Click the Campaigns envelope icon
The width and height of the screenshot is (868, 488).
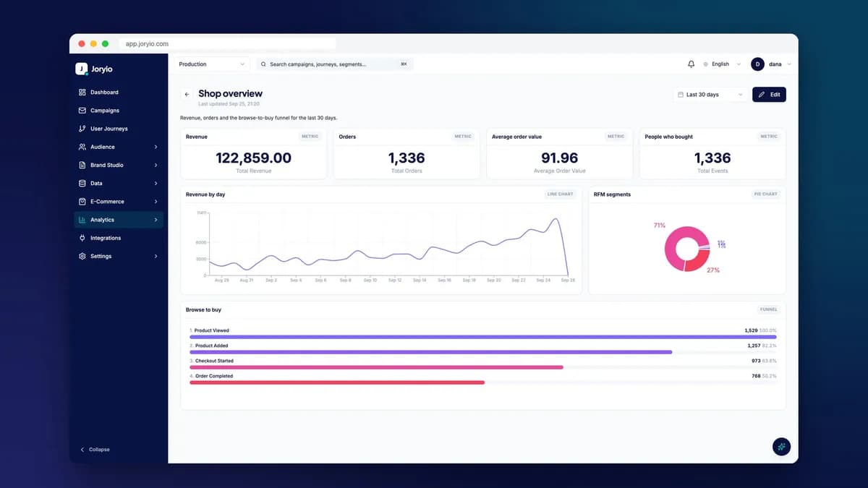point(82,111)
